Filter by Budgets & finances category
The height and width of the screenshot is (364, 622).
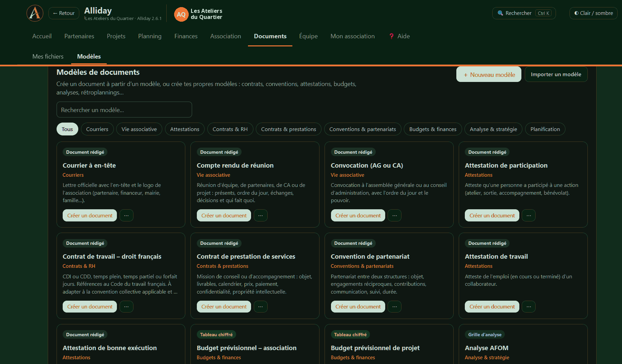[x=433, y=129]
